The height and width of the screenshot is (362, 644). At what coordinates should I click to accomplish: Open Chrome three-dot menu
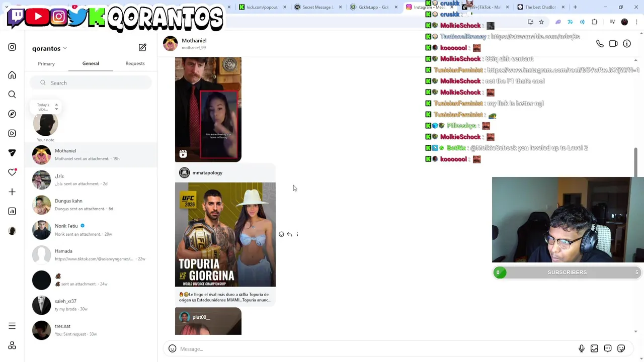(x=636, y=22)
